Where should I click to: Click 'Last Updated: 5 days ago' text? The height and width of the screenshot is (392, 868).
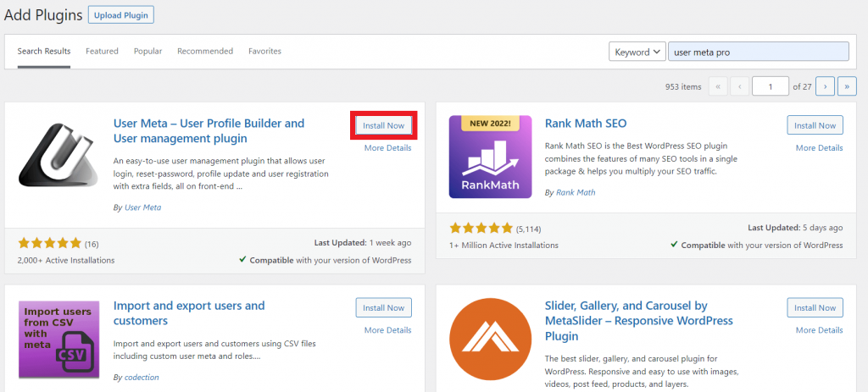pos(795,227)
